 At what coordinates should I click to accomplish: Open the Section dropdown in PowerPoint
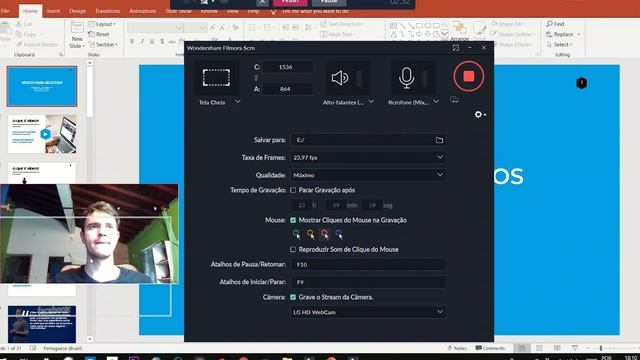103,44
